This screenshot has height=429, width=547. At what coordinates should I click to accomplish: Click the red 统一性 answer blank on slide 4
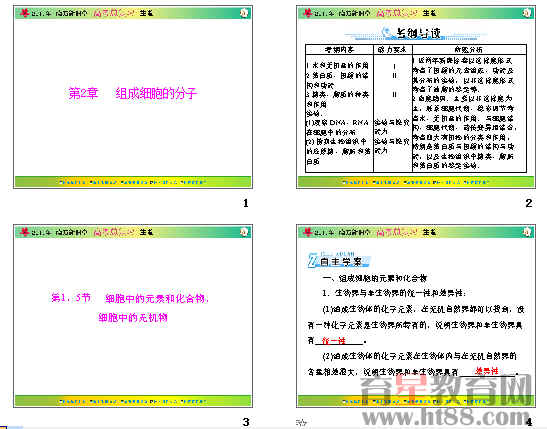tap(334, 340)
